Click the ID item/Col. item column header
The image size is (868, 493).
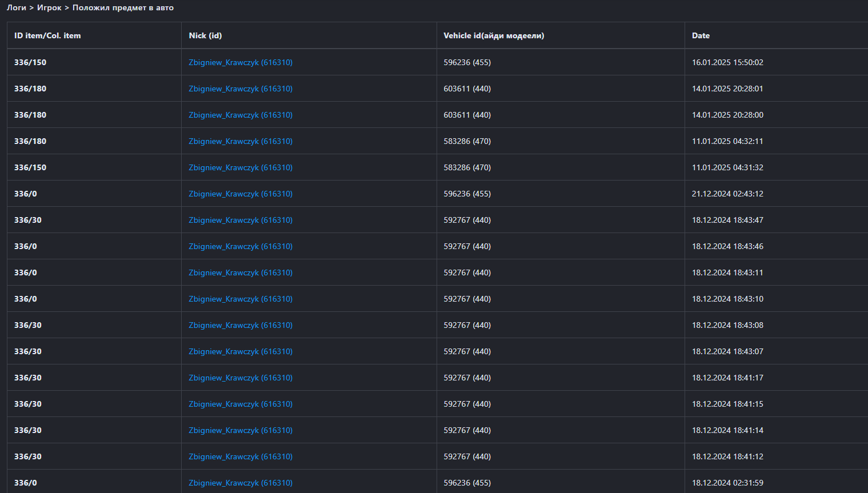click(x=47, y=35)
